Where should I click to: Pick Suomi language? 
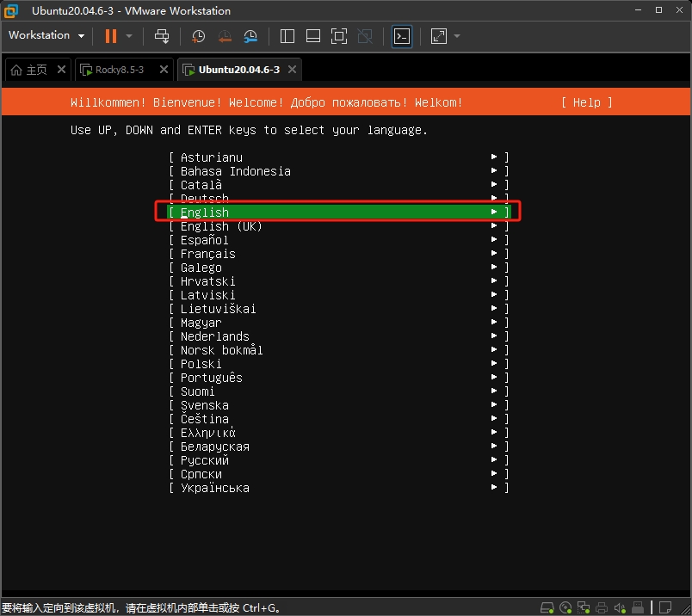(338, 391)
